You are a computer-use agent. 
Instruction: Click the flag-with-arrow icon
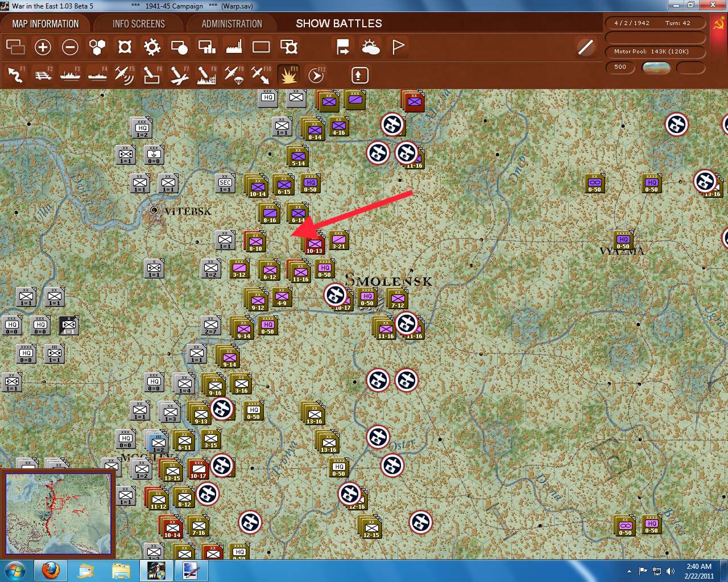click(343, 47)
